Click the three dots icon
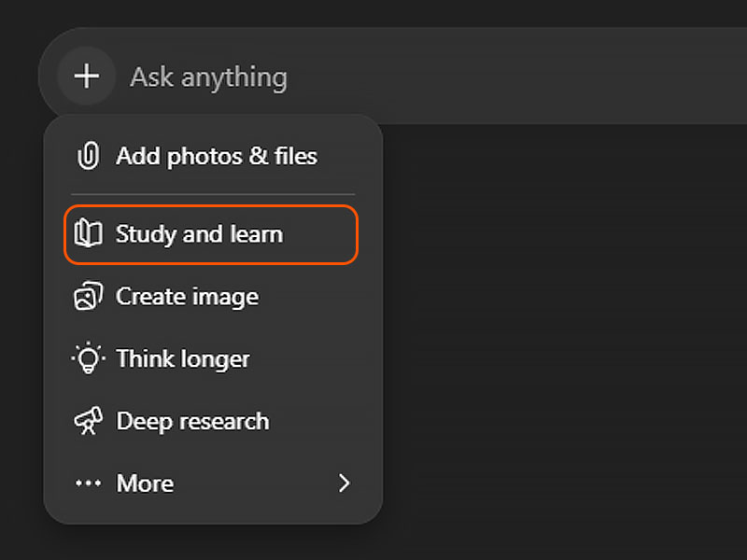 tap(88, 483)
